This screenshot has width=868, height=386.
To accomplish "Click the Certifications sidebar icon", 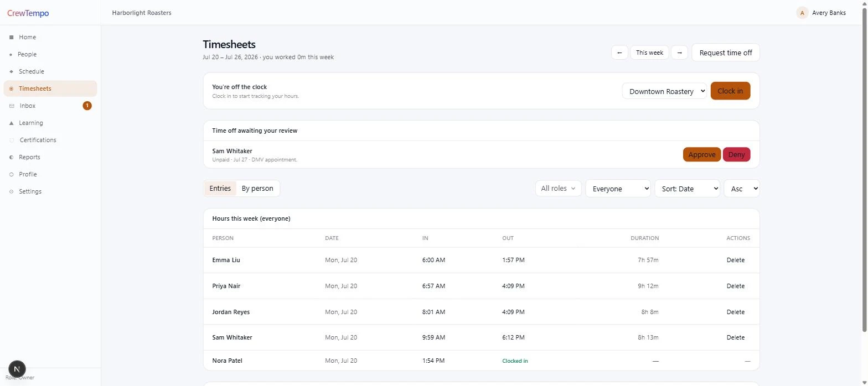I will [x=12, y=140].
